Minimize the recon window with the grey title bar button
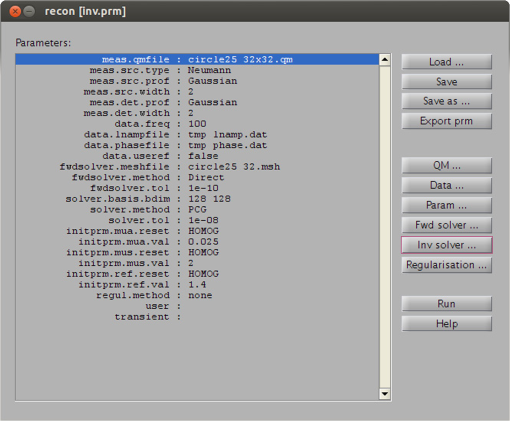 [x=29, y=12]
